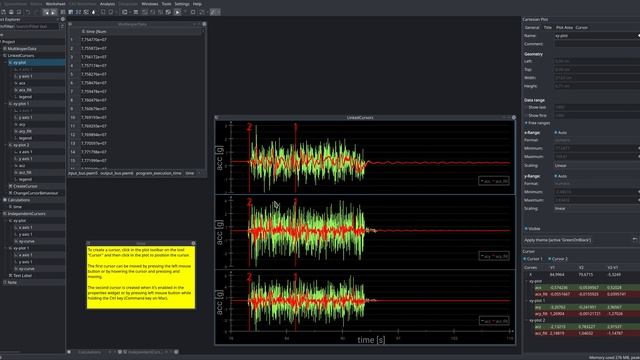Click the Comment input field
Viewport: 640px width, 360px height.
597,44
